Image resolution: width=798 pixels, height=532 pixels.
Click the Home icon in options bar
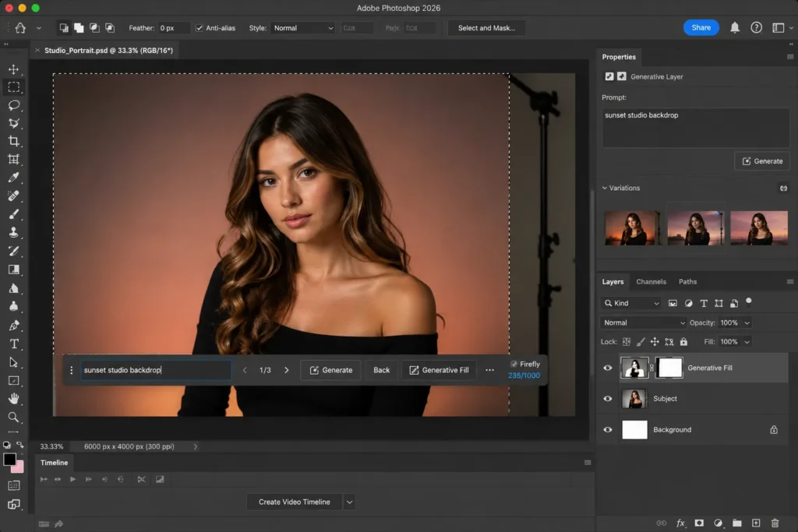pos(20,28)
